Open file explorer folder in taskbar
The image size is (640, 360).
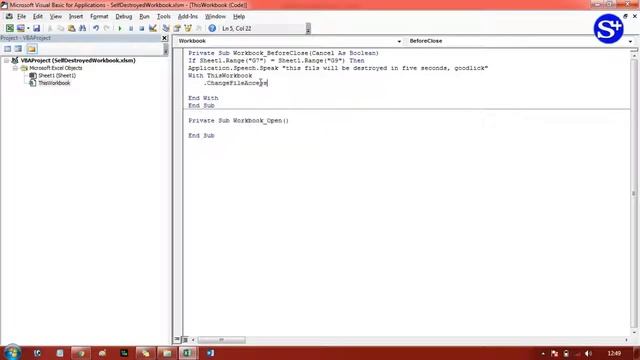(x=167, y=353)
